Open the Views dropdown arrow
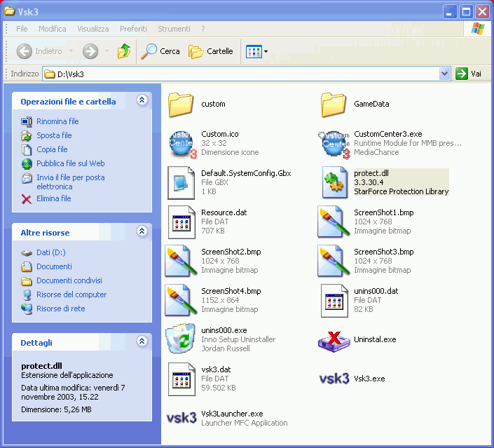 [x=266, y=51]
